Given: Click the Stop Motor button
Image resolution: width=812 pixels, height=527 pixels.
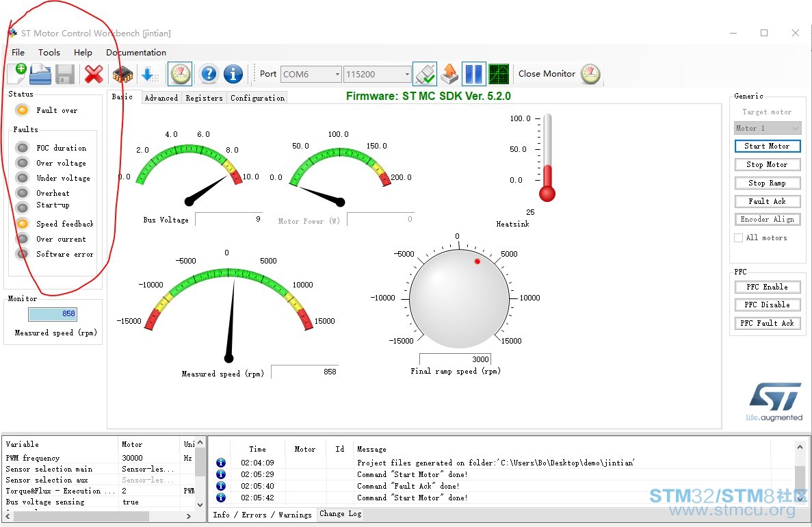Looking at the screenshot, I should click(768, 164).
